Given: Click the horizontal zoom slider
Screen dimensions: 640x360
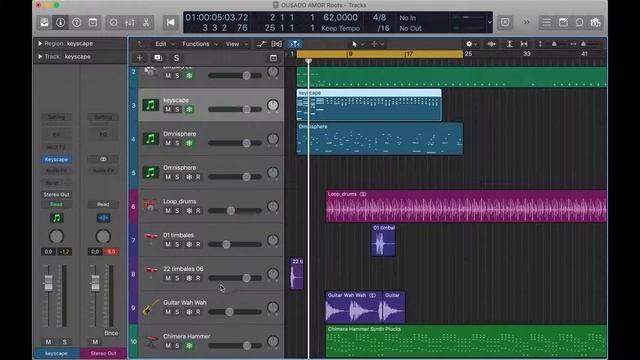Looking at the screenshot, I should (589, 44).
